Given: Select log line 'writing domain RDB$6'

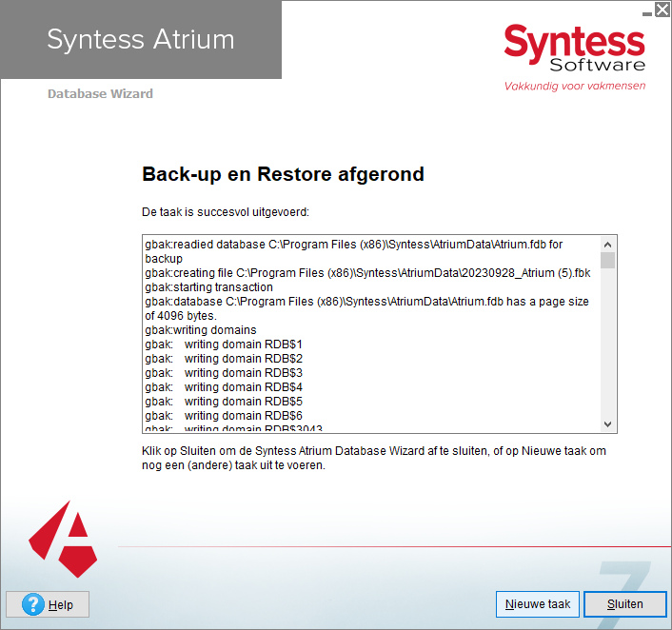Looking at the screenshot, I should [x=224, y=415].
